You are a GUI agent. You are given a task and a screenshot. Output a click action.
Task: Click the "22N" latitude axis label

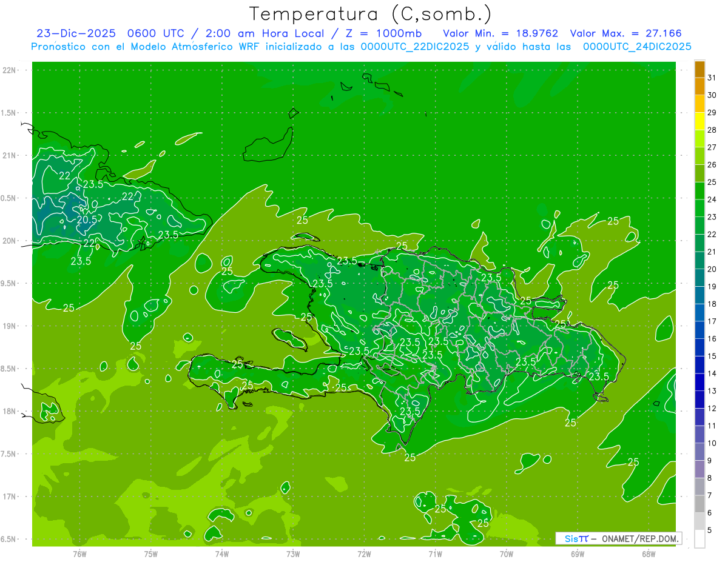tap(10, 70)
